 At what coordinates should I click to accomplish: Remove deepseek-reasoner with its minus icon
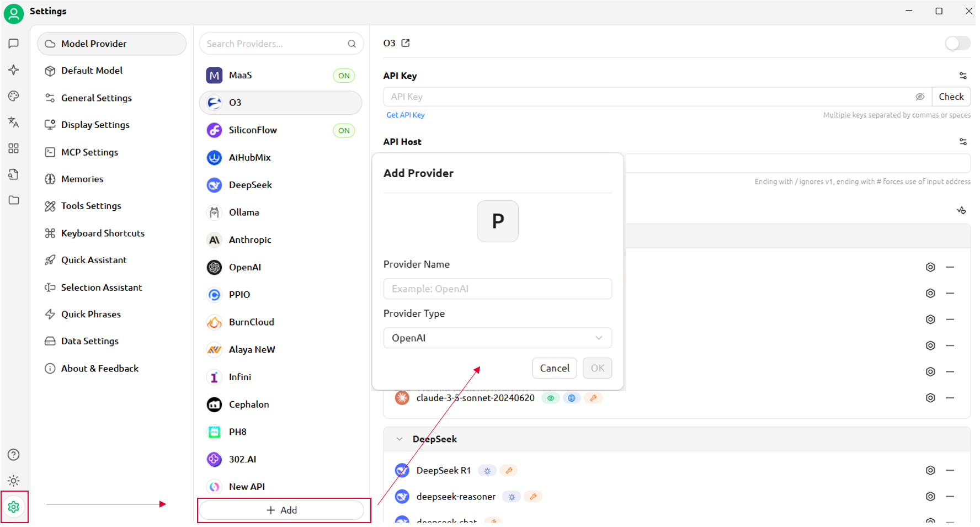(x=950, y=497)
